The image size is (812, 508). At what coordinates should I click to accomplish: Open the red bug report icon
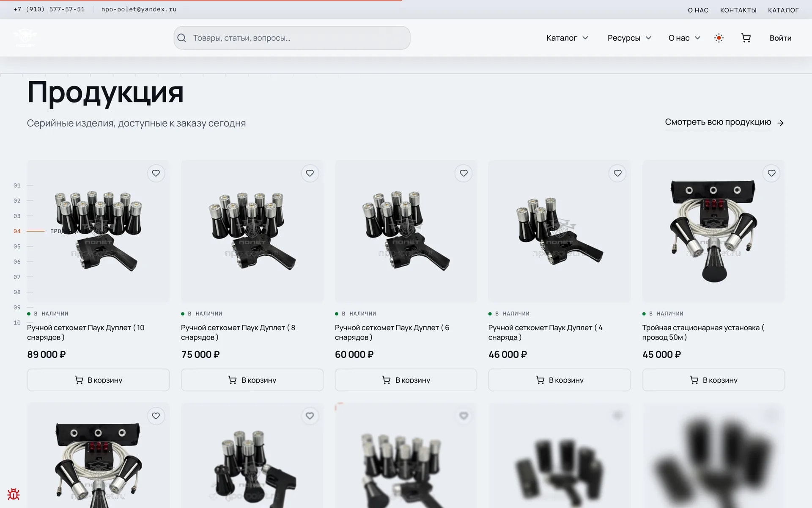(14, 494)
